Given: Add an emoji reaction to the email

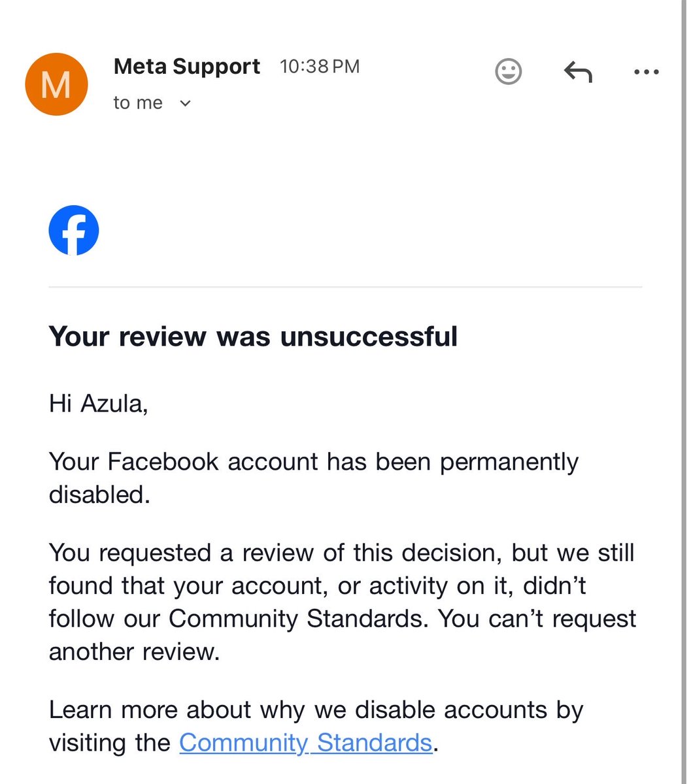Looking at the screenshot, I should [508, 71].
